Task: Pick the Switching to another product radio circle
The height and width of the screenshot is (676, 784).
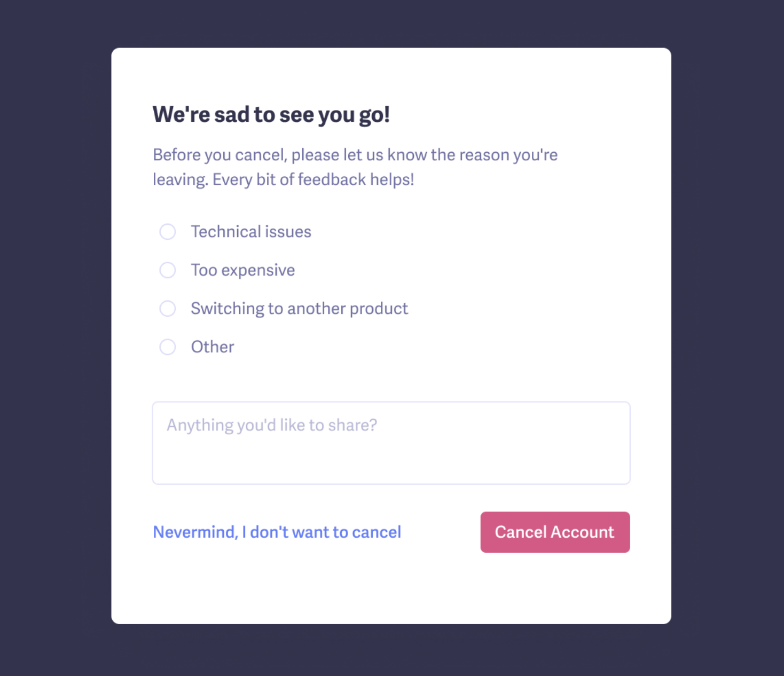Action: pyautogui.click(x=168, y=309)
